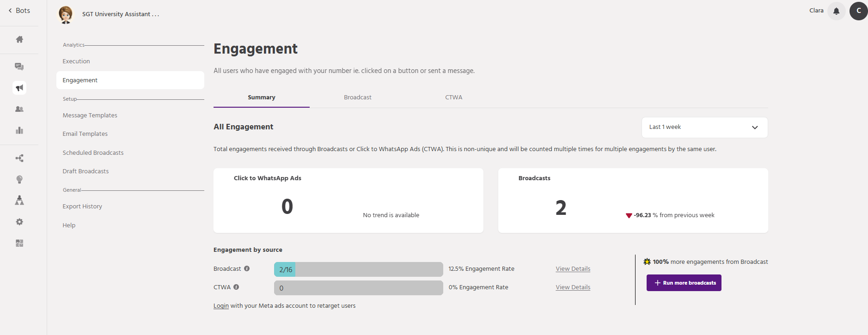
Task: Open the lightbulb icon in the sidebar
Action: (x=19, y=179)
